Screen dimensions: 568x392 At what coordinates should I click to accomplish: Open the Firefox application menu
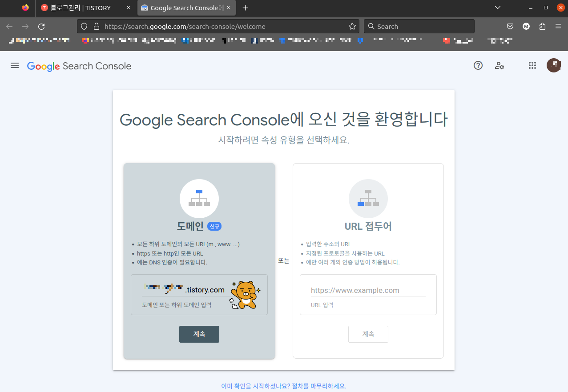[x=558, y=26]
